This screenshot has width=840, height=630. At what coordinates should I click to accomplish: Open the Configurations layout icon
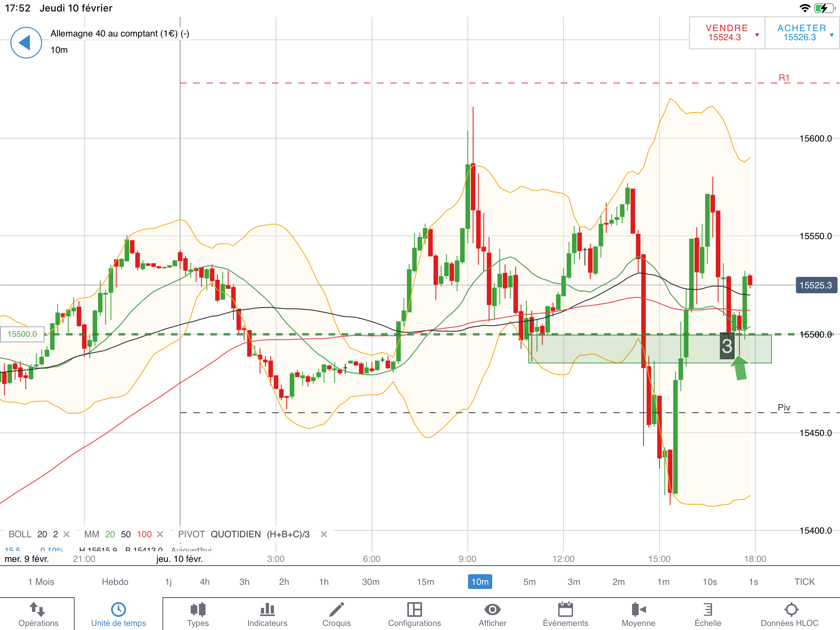(x=414, y=609)
